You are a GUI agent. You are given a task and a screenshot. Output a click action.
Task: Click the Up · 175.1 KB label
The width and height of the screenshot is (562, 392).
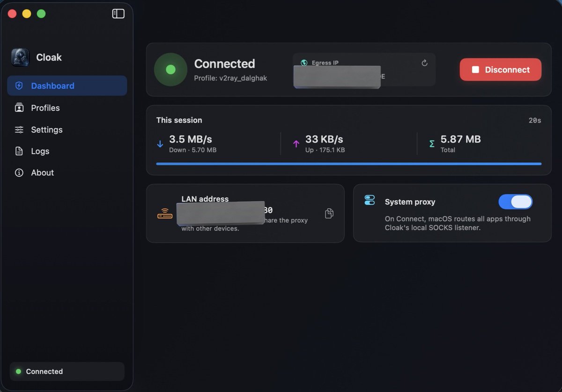point(325,150)
